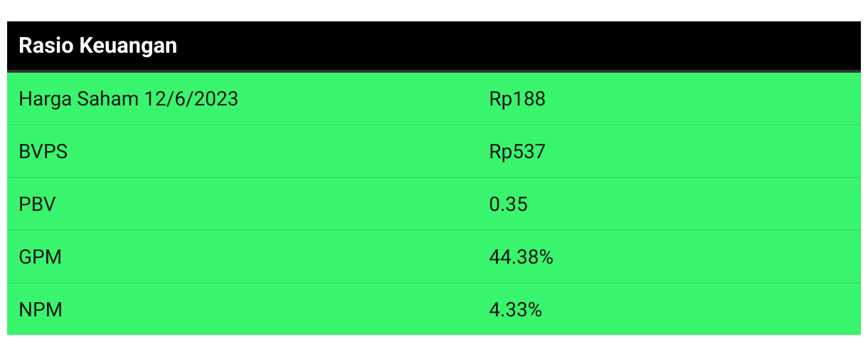The height and width of the screenshot is (342, 868).
Task: Click the percent sign after 4.33
Action: pos(535,310)
